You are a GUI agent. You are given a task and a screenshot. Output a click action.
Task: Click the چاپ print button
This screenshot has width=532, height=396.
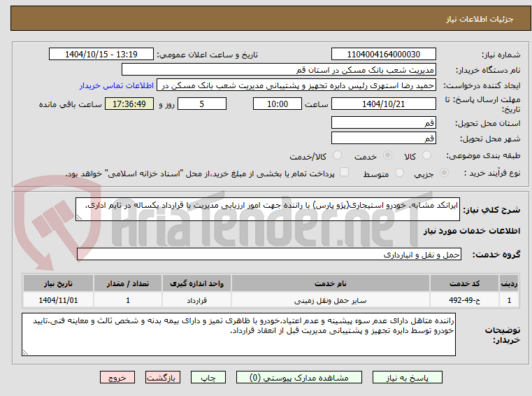click(208, 377)
